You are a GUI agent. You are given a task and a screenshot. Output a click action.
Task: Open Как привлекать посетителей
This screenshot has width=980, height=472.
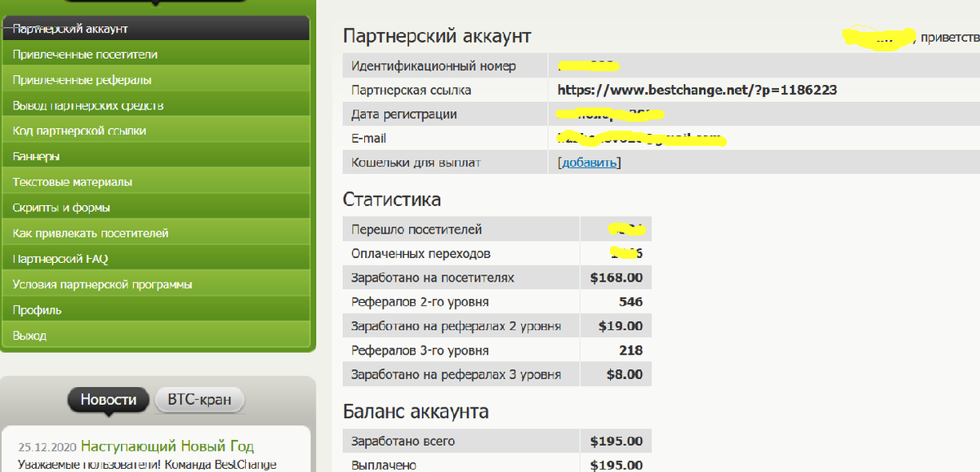coord(155,233)
